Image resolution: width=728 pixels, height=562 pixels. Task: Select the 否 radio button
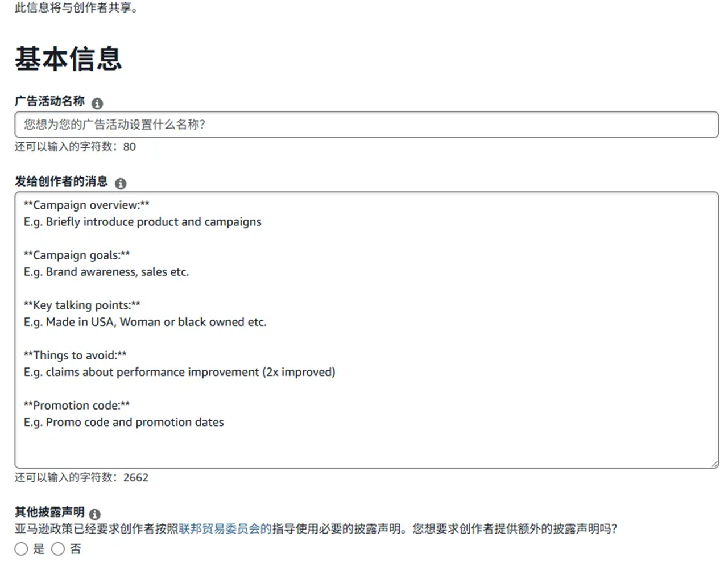pos(58,549)
